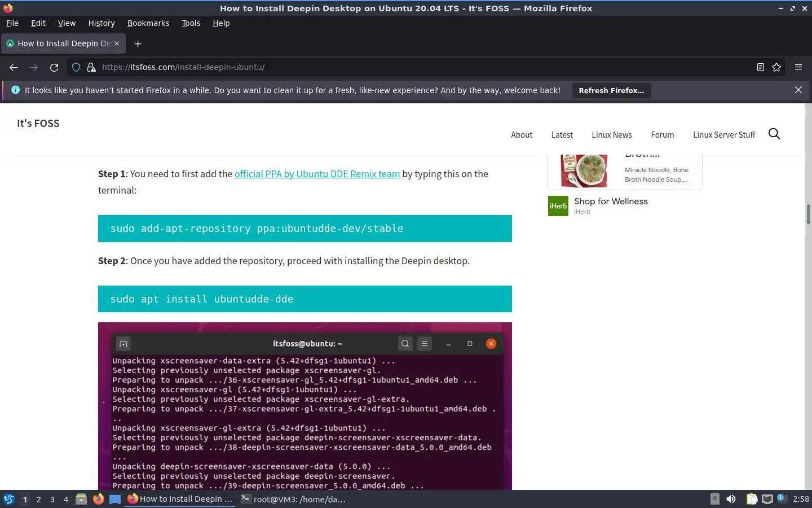Image resolution: width=812 pixels, height=508 pixels.
Task: Open the It's FOSS home logo link
Action: (38, 123)
